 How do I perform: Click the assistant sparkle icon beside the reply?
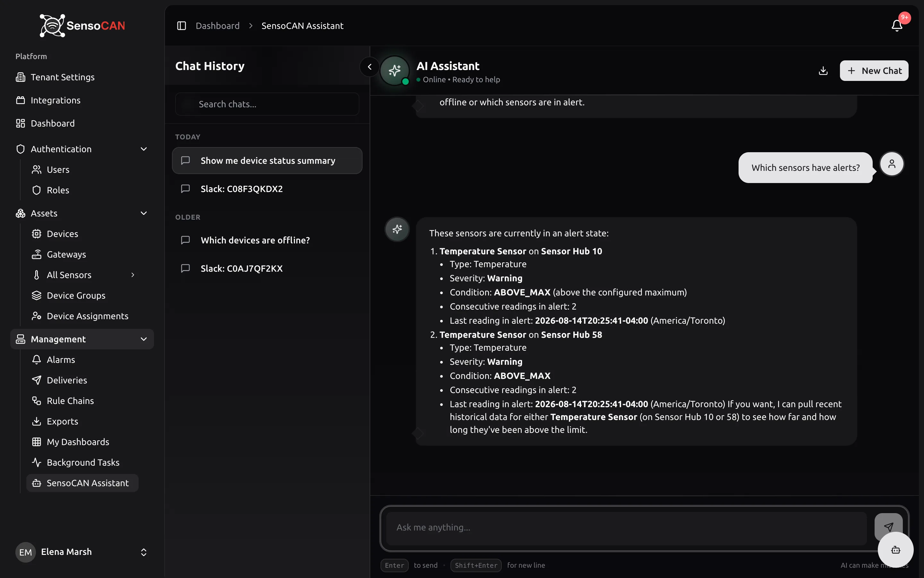tap(397, 229)
